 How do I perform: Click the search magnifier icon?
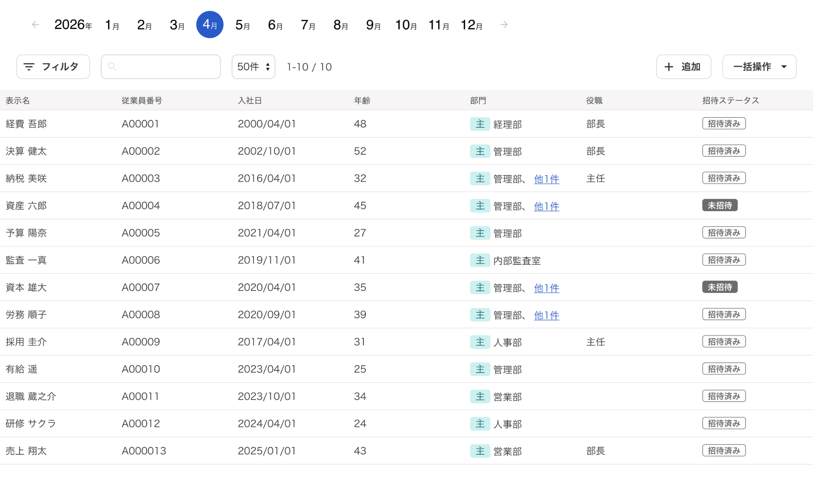click(x=112, y=67)
